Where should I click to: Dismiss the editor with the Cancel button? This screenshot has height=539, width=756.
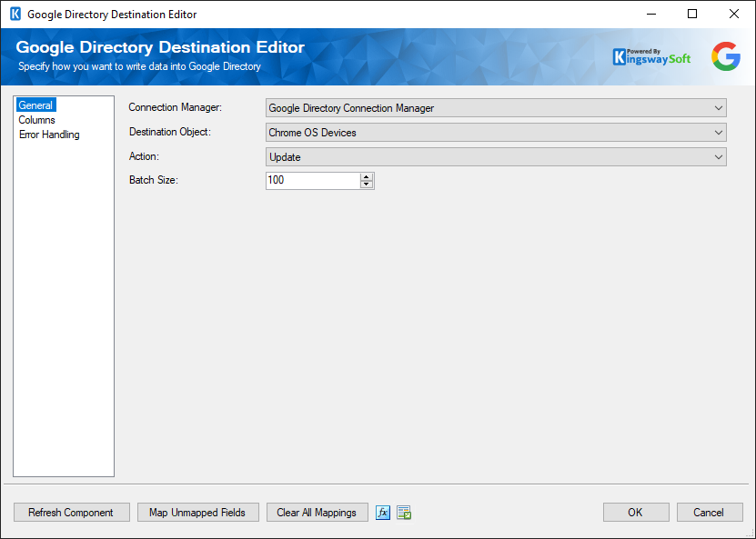[x=710, y=513]
